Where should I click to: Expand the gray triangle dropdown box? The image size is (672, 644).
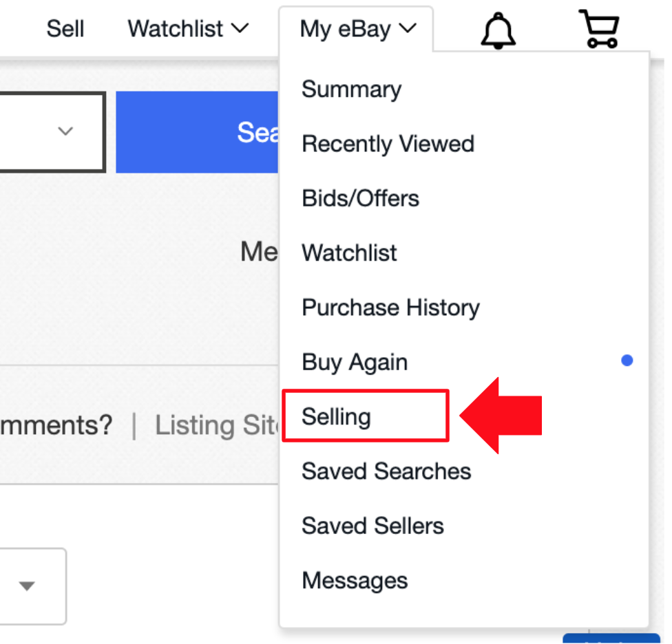[x=32, y=586]
